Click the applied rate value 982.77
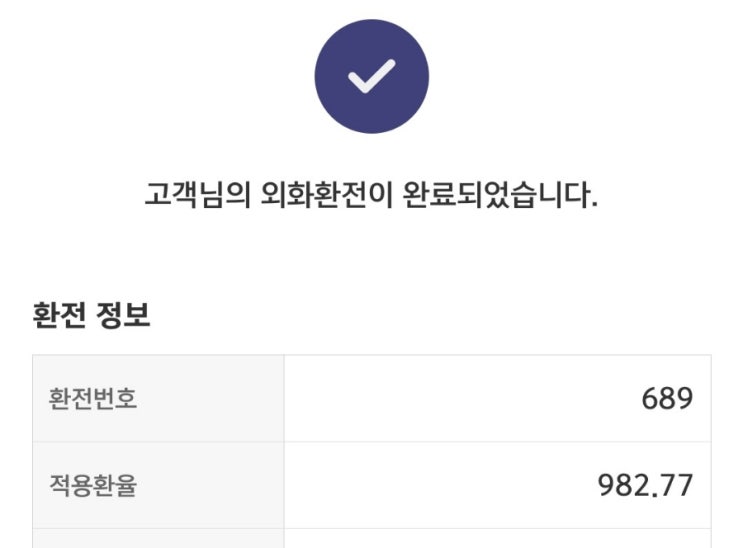The height and width of the screenshot is (548, 743). pos(645,486)
